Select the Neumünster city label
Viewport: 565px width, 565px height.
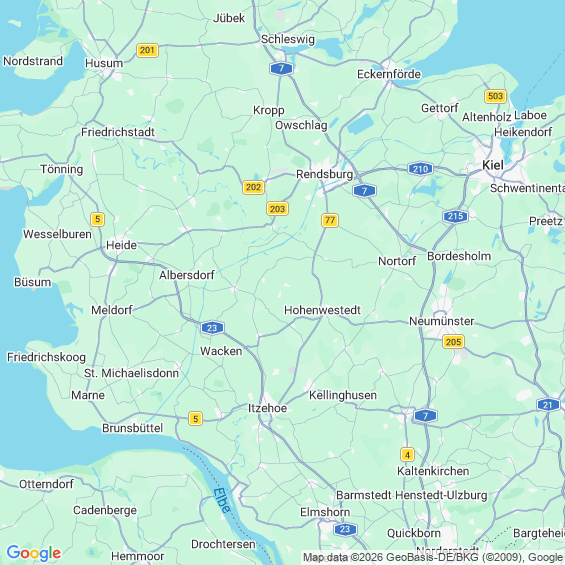tap(441, 321)
